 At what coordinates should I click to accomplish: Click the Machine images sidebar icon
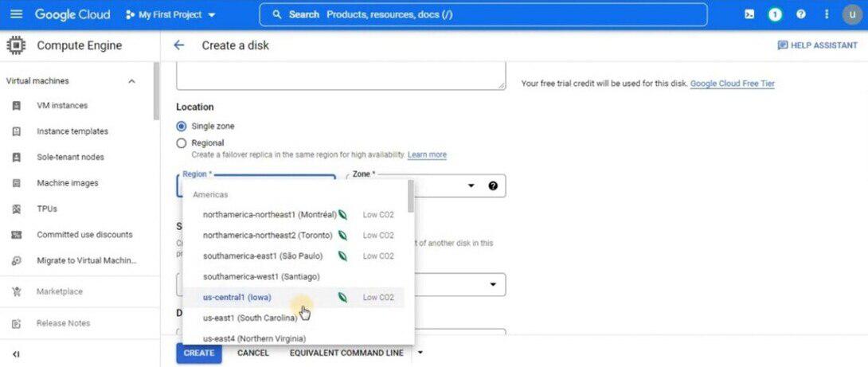click(x=16, y=182)
